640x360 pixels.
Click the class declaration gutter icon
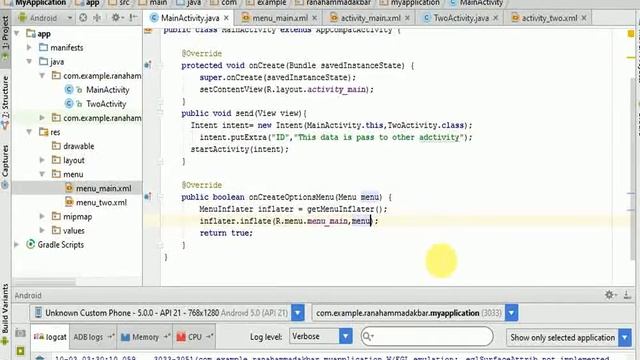click(148, 31)
